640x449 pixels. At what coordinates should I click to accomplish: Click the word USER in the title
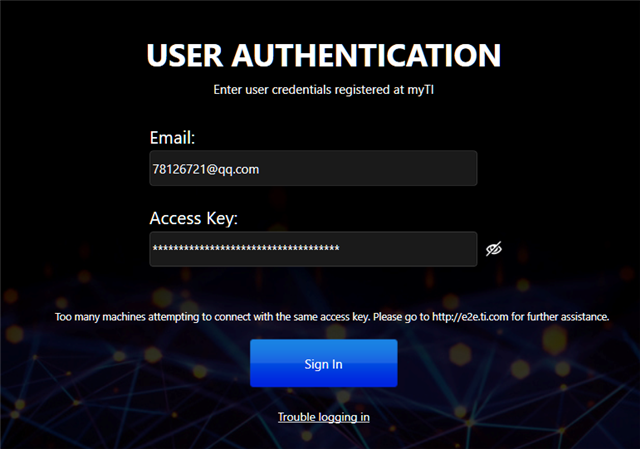pos(185,55)
